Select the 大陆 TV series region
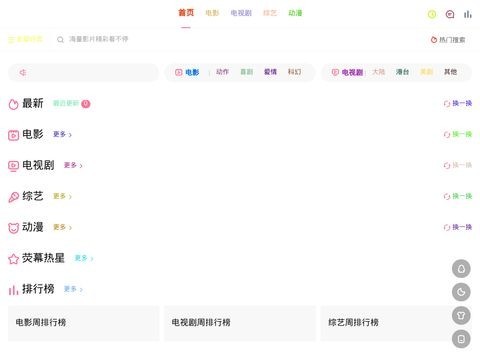The image size is (480, 360). point(379,72)
